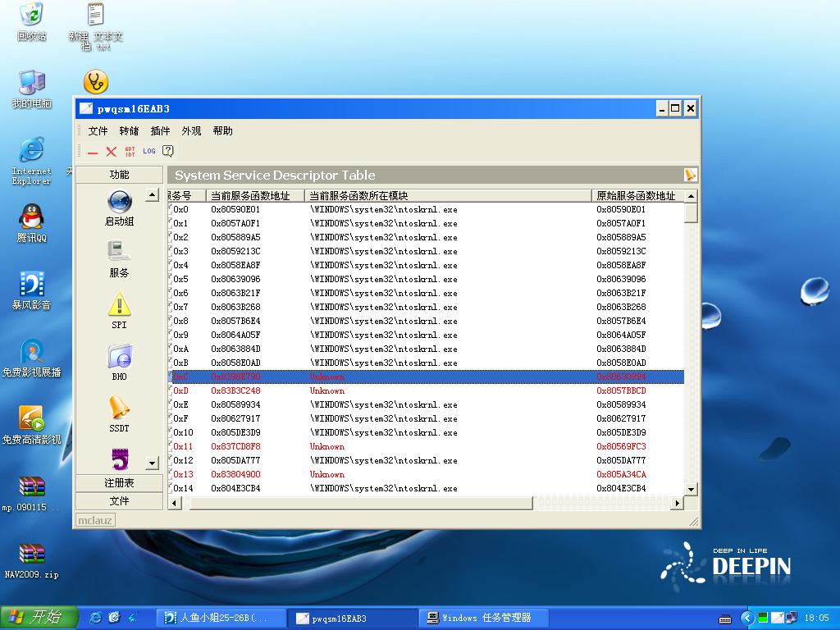The image size is (840, 630).
Task: Click the help question mark toolbar icon
Action: [x=168, y=151]
